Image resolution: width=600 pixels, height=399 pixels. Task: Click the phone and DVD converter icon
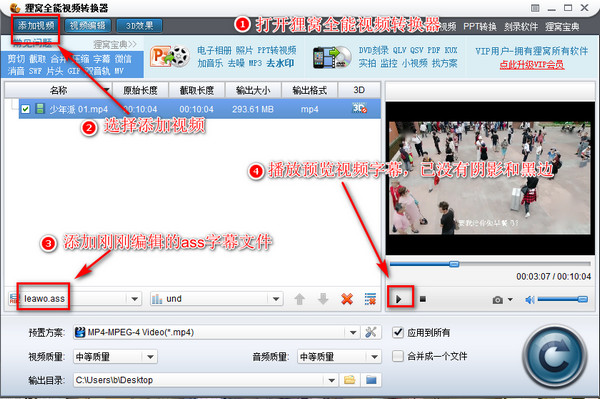pos(332,57)
